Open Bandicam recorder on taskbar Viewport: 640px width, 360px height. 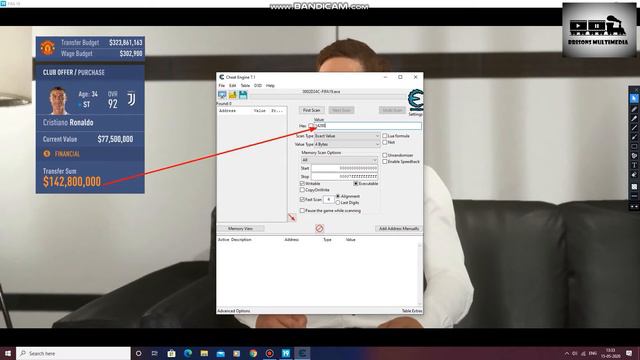click(x=269, y=353)
